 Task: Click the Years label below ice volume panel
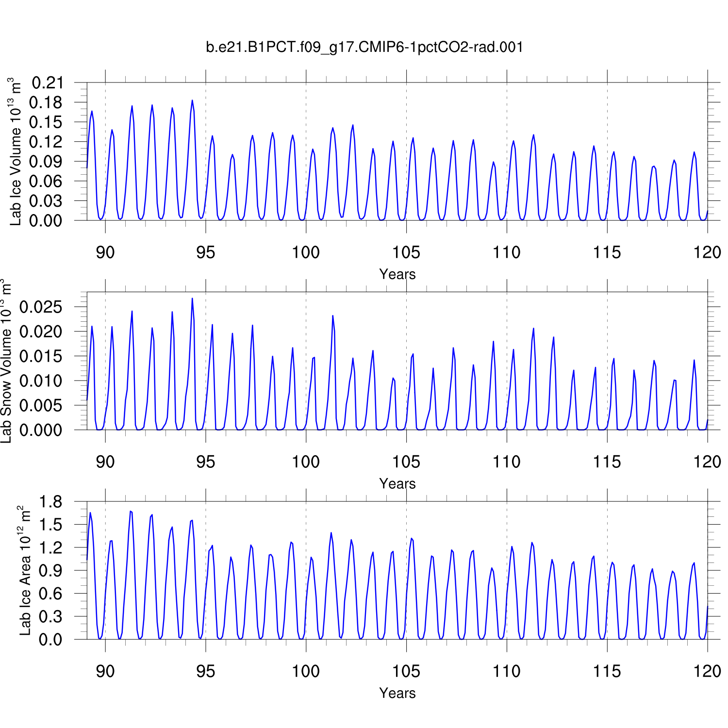tap(397, 274)
